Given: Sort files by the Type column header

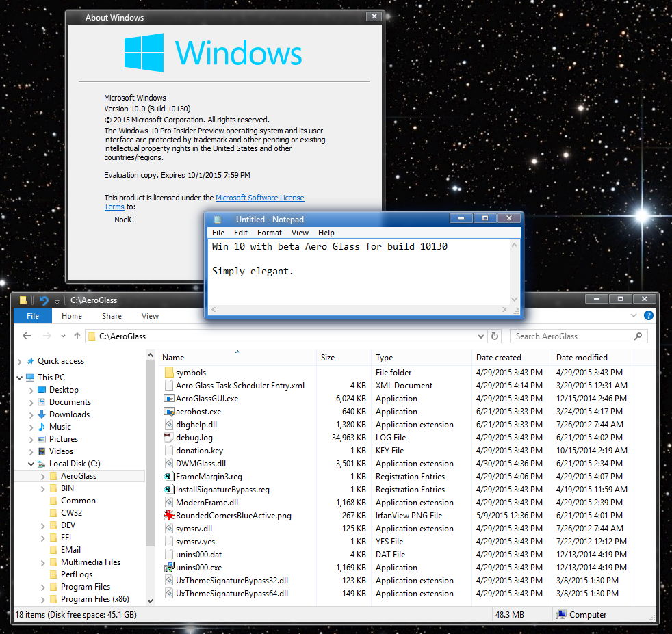Looking at the screenshot, I should click(x=422, y=357).
